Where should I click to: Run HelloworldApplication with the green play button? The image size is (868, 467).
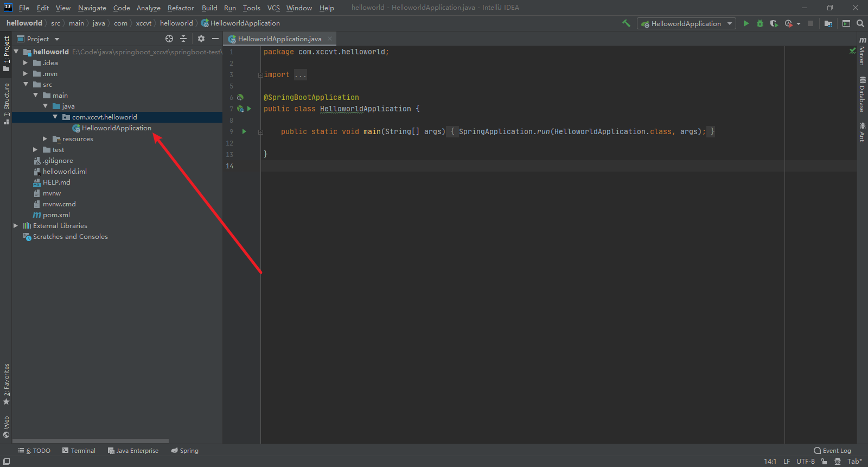point(746,23)
